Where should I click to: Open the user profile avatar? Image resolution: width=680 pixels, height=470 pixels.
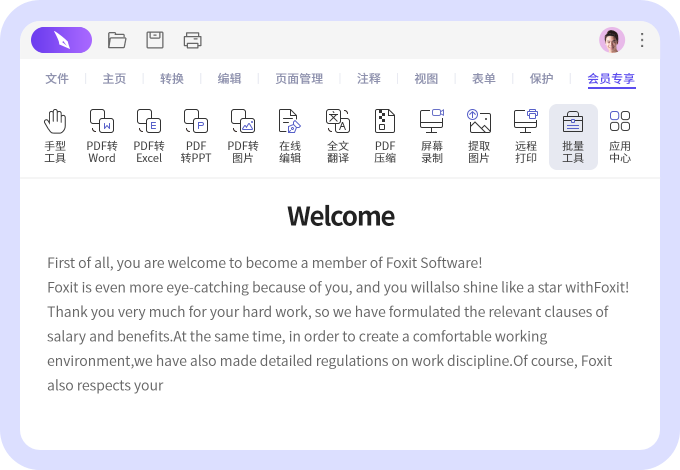pyautogui.click(x=612, y=40)
